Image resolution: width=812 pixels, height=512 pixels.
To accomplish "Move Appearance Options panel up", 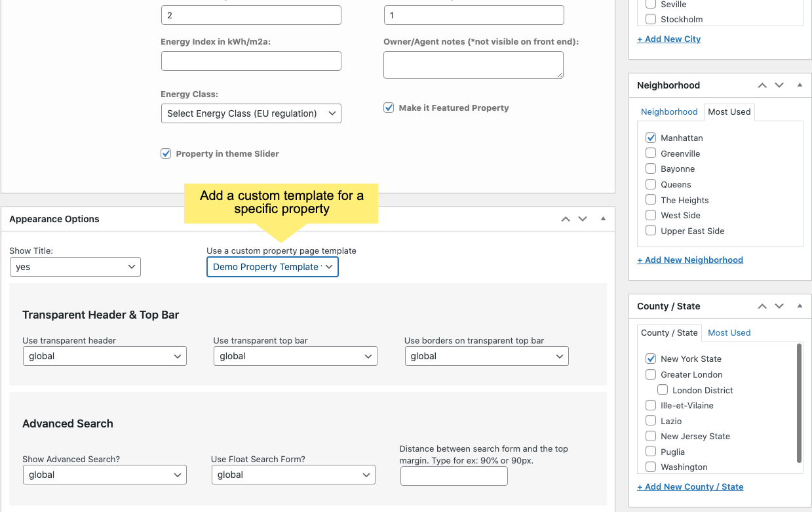I will [566, 219].
